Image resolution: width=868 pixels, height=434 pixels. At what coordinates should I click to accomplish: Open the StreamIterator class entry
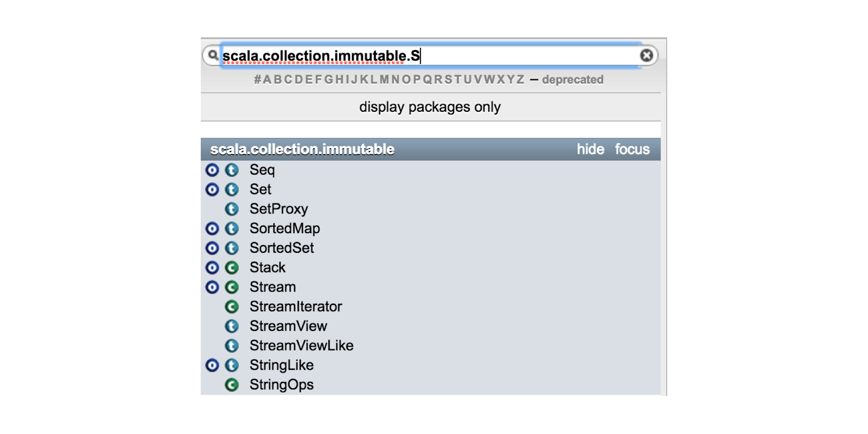coord(295,306)
